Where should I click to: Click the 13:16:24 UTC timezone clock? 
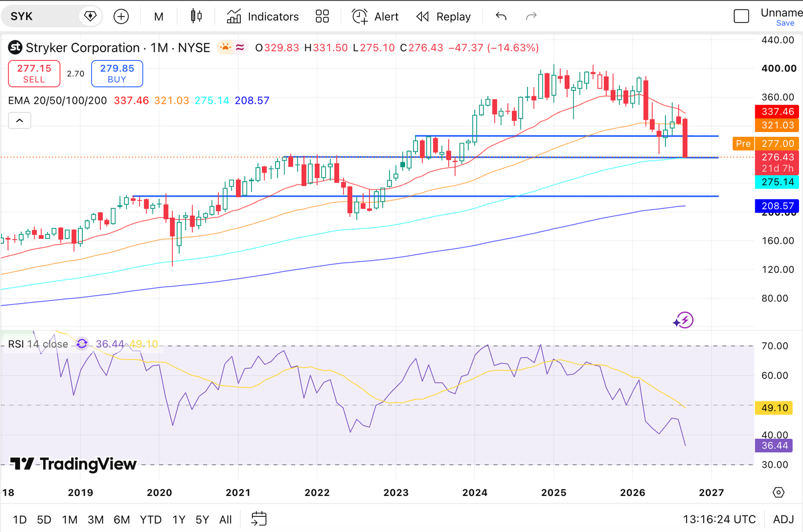coord(719,519)
